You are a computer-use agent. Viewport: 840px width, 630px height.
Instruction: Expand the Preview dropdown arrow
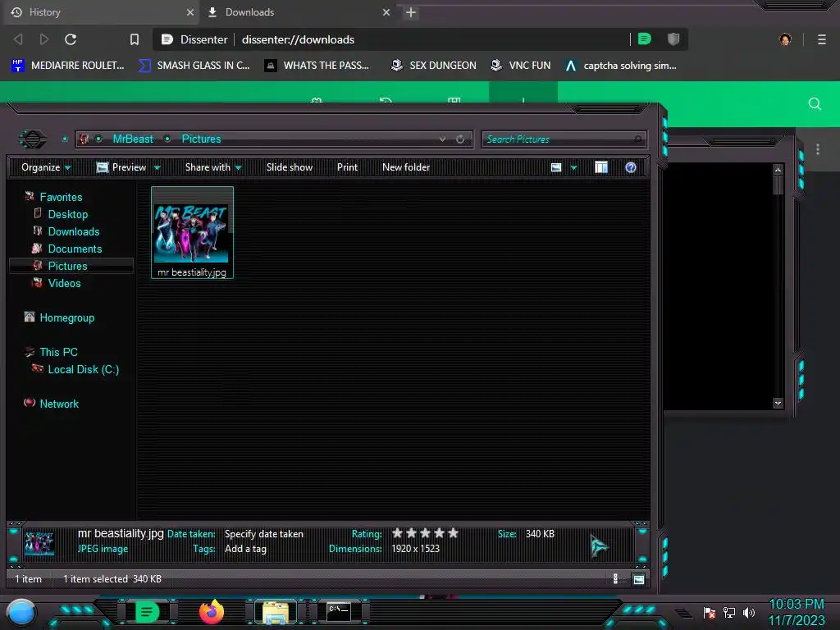pyautogui.click(x=157, y=167)
